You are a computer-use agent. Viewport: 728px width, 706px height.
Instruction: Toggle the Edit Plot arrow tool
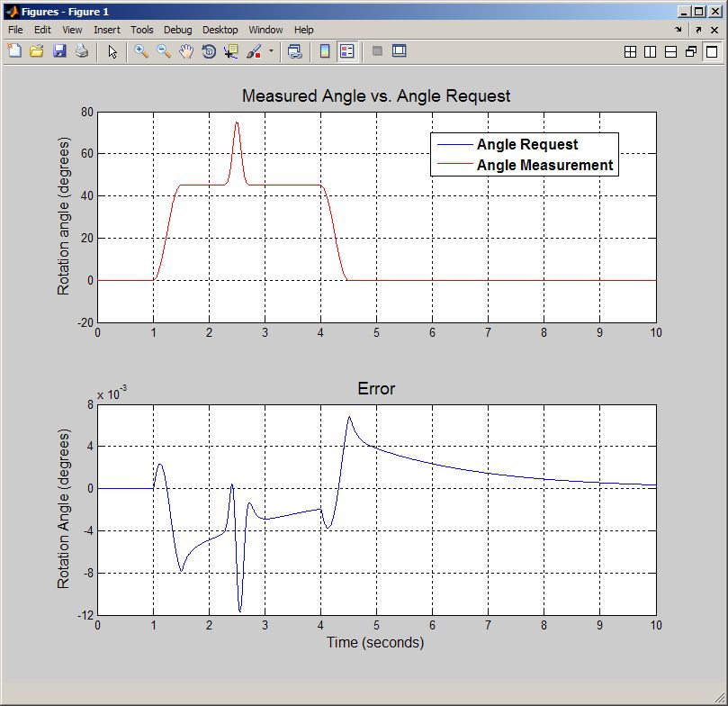click(112, 51)
